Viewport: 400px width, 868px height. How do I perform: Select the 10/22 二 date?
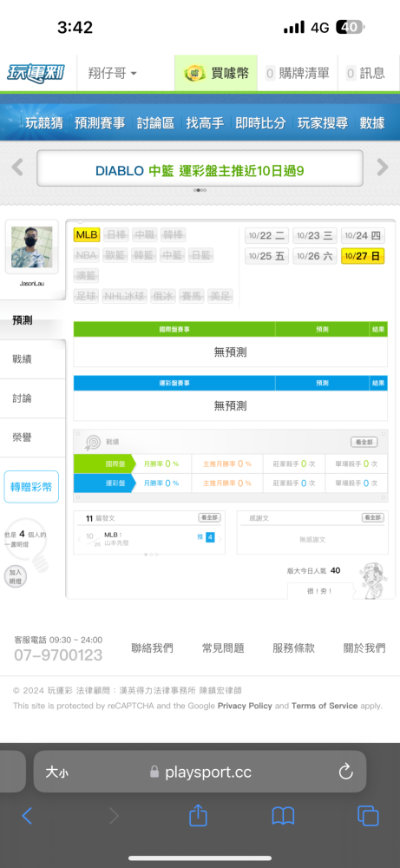pyautogui.click(x=266, y=236)
